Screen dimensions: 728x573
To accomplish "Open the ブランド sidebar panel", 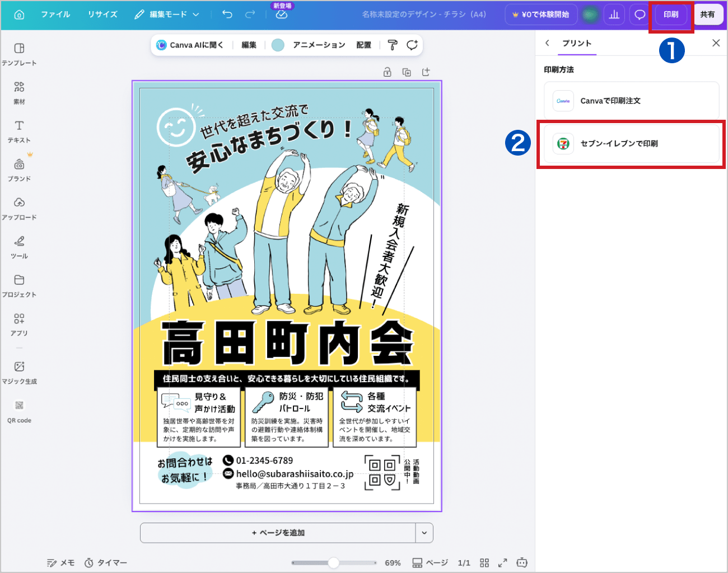I will click(x=19, y=170).
